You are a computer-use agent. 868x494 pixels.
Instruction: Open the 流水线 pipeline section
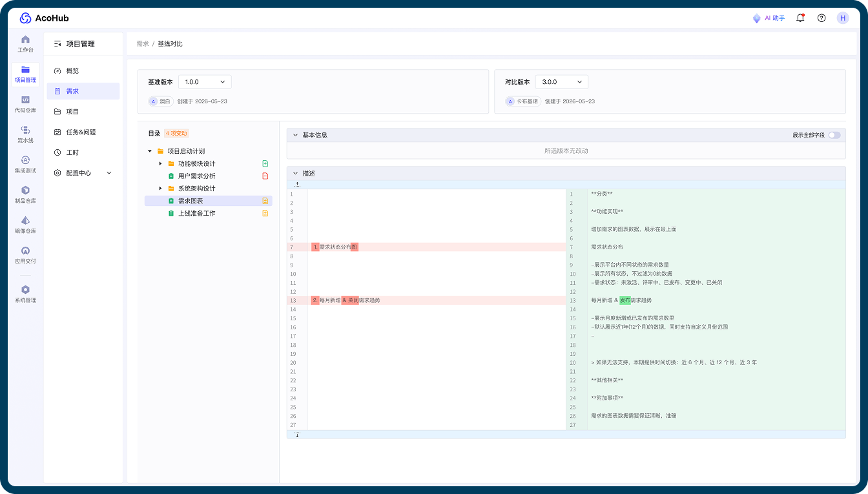[x=25, y=134]
